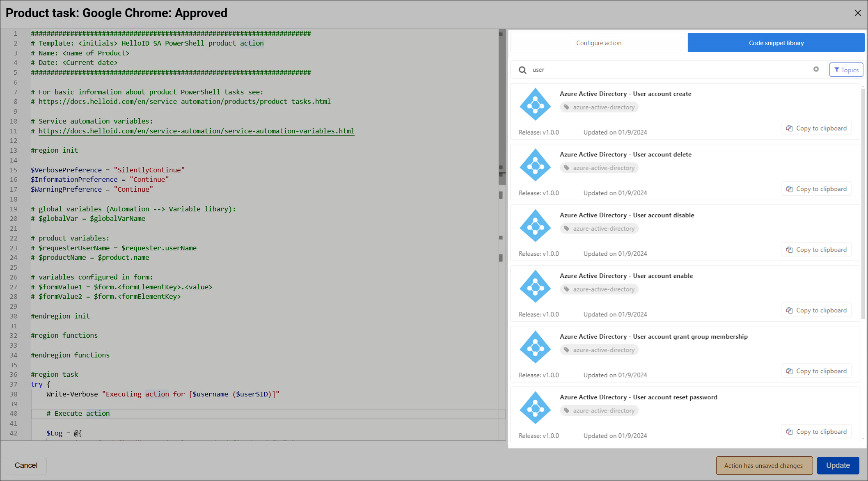
Task: Click the 'try {' line in code
Action: (x=40, y=384)
